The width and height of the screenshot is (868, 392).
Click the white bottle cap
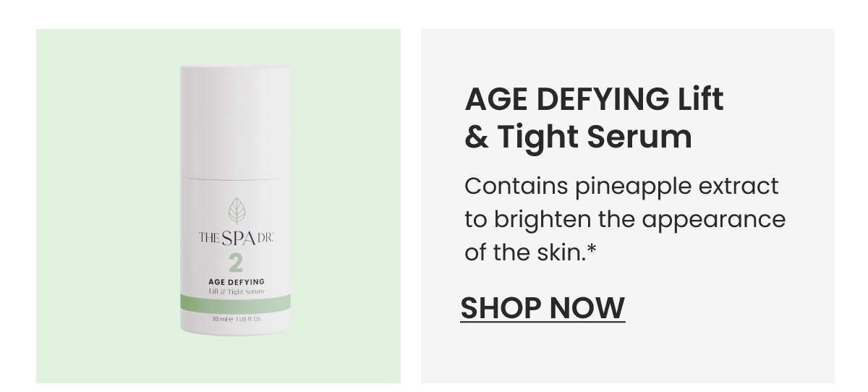coord(236,122)
